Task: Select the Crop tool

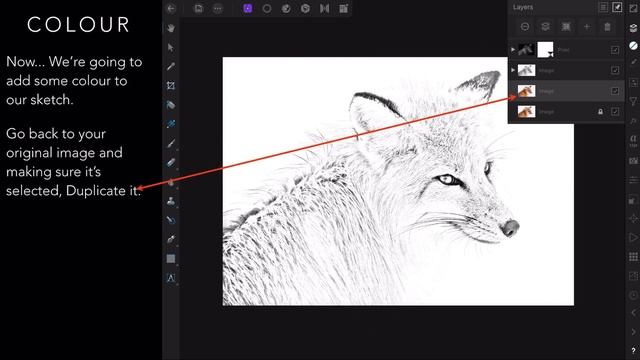Action: point(171,85)
